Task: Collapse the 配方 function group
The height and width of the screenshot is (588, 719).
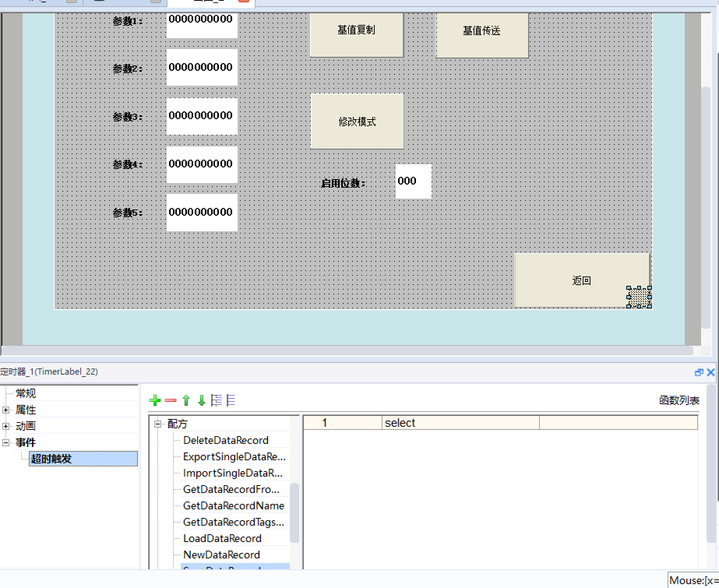Action: pos(158,424)
